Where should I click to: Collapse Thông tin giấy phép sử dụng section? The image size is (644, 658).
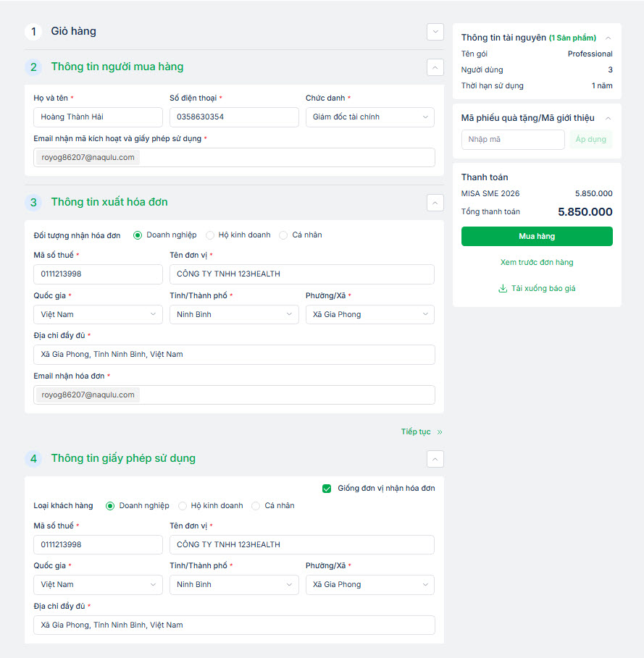(x=435, y=459)
